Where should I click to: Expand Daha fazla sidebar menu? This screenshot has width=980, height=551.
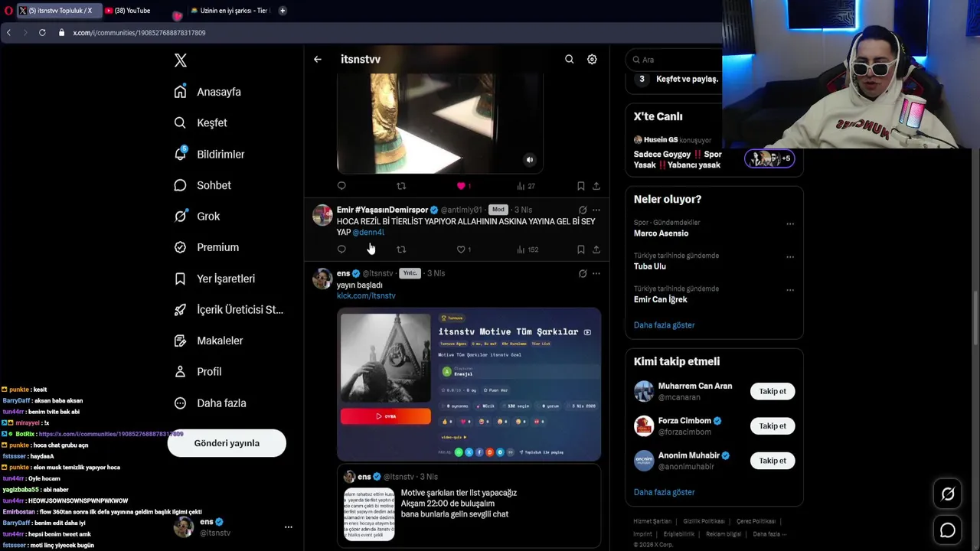point(210,403)
